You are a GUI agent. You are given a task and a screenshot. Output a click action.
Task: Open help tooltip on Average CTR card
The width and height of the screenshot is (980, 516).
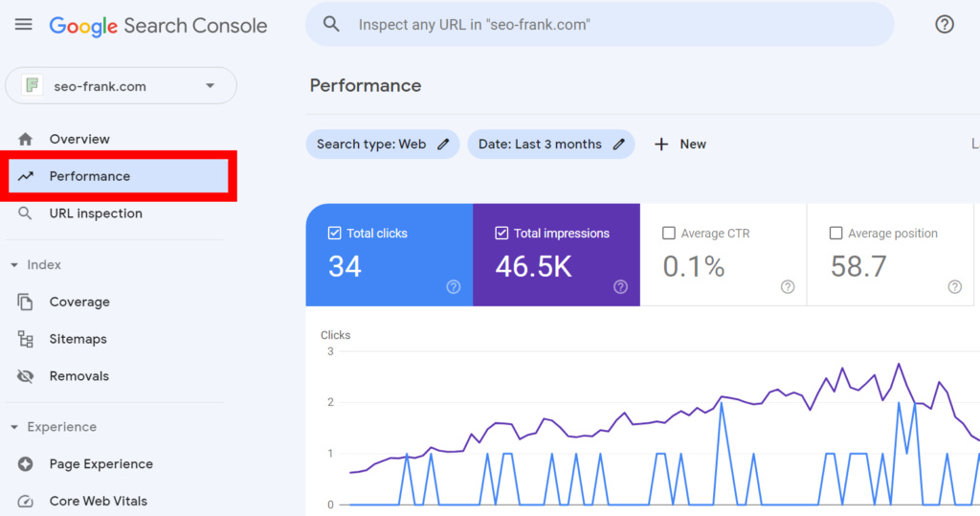click(788, 286)
